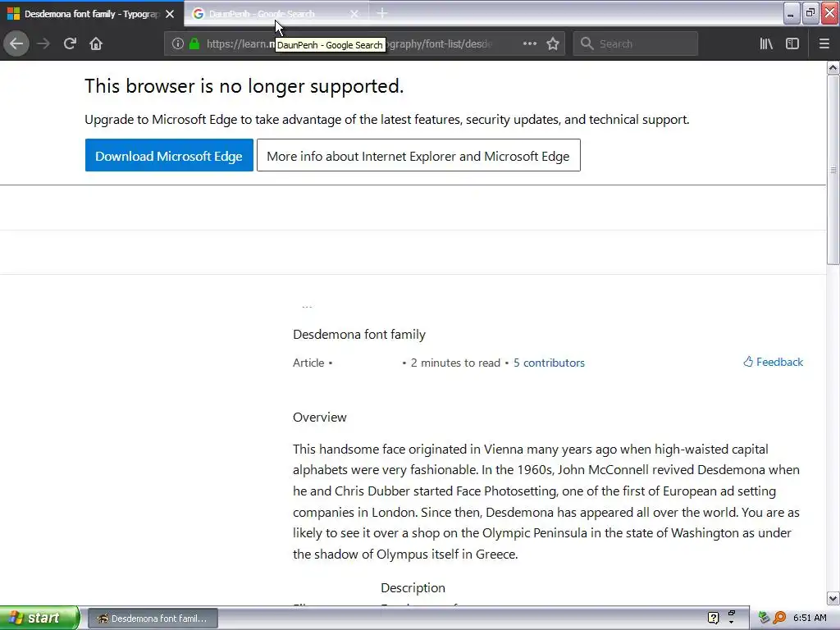Image resolution: width=840 pixels, height=630 pixels.
Task: Reload the current page
Action: [70, 44]
